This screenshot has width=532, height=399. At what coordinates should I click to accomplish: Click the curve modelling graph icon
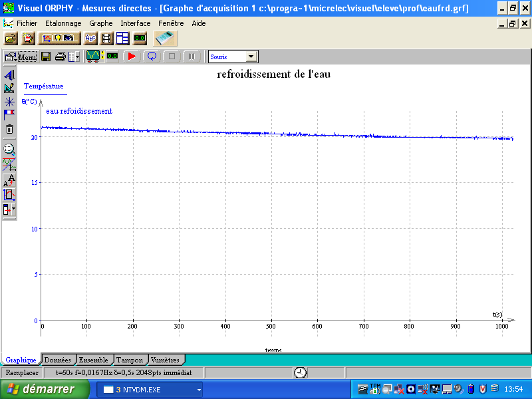(9, 195)
